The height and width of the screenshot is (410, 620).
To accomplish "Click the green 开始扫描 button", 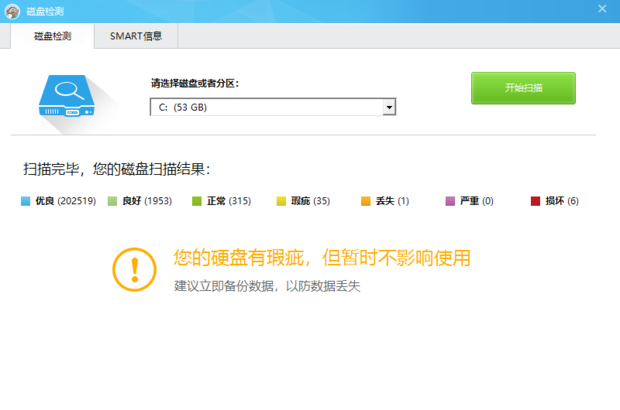I will 523,88.
